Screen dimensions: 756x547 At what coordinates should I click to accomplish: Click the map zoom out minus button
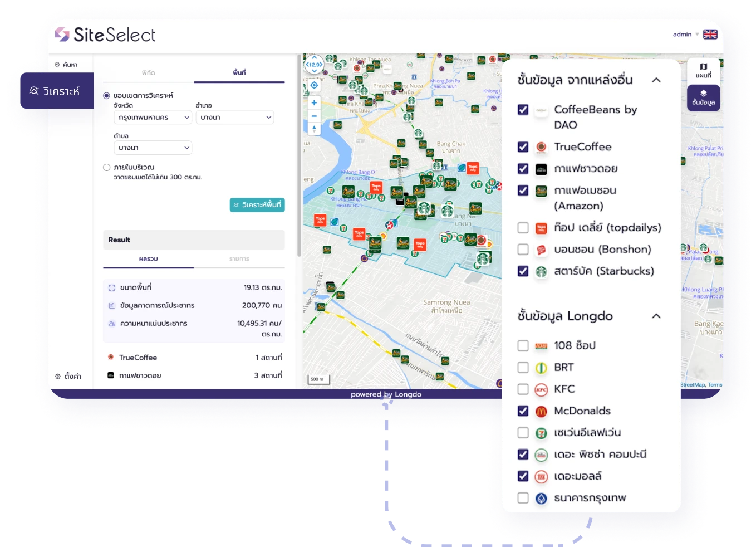tap(314, 116)
